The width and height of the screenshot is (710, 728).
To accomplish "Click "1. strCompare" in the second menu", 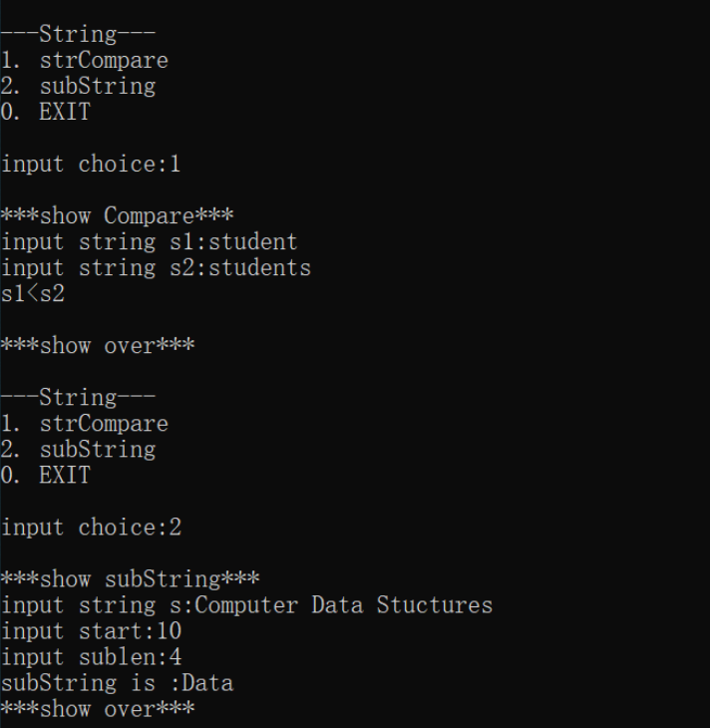I will [x=85, y=424].
